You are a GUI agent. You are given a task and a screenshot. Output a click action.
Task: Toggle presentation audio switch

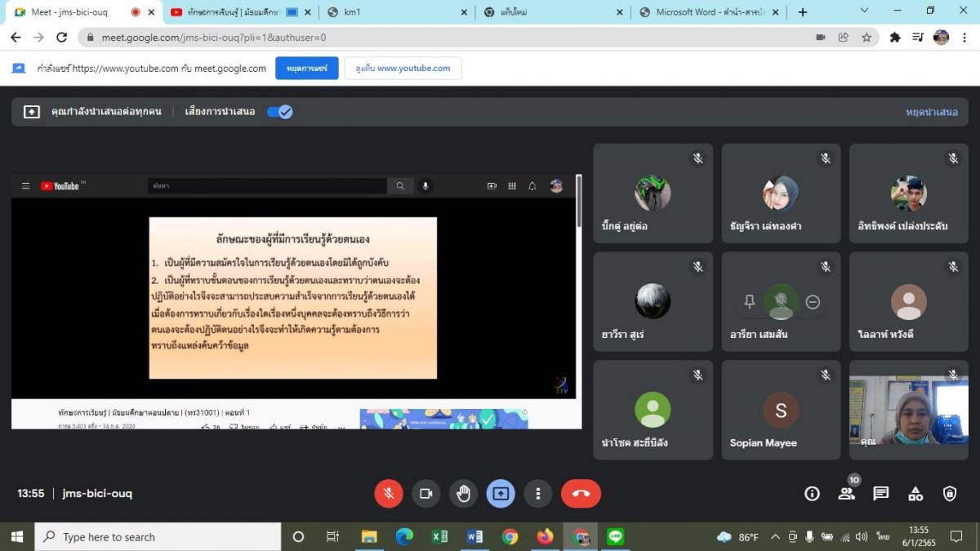pyautogui.click(x=280, y=112)
